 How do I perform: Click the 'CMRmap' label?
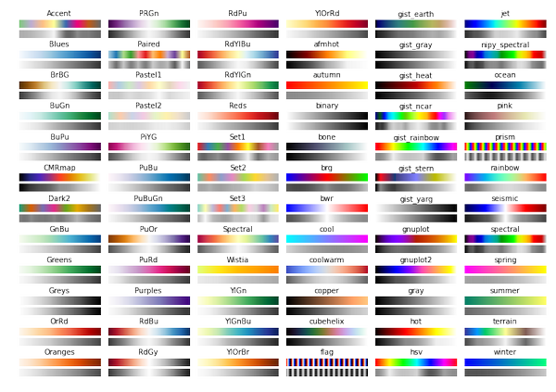[59, 168]
